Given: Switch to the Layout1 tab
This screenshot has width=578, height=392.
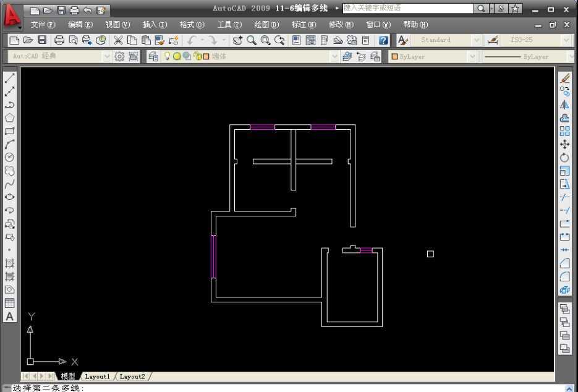Looking at the screenshot, I should (x=97, y=377).
